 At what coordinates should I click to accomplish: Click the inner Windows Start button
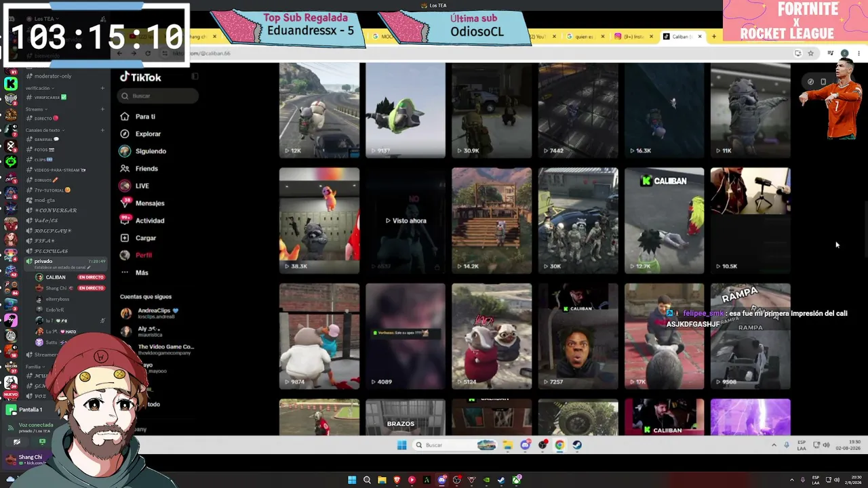point(401,445)
